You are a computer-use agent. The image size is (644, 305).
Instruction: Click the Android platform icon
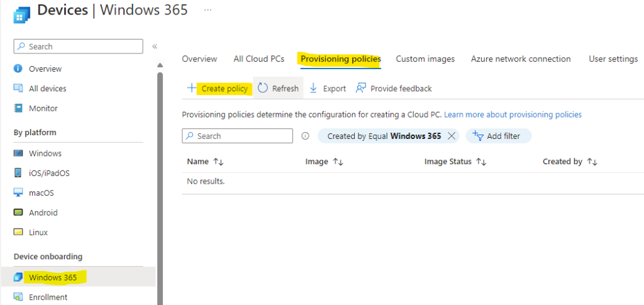(18, 212)
